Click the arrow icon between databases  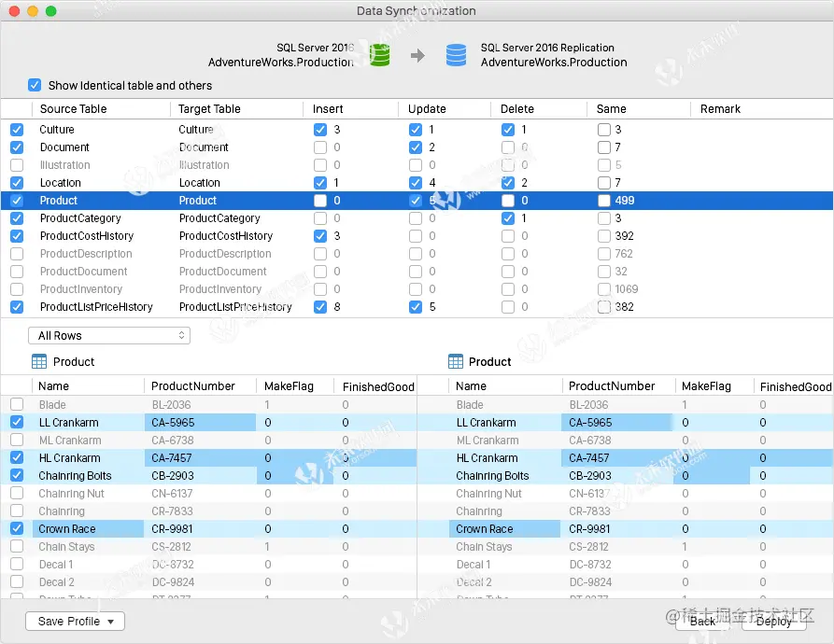pyautogui.click(x=418, y=55)
